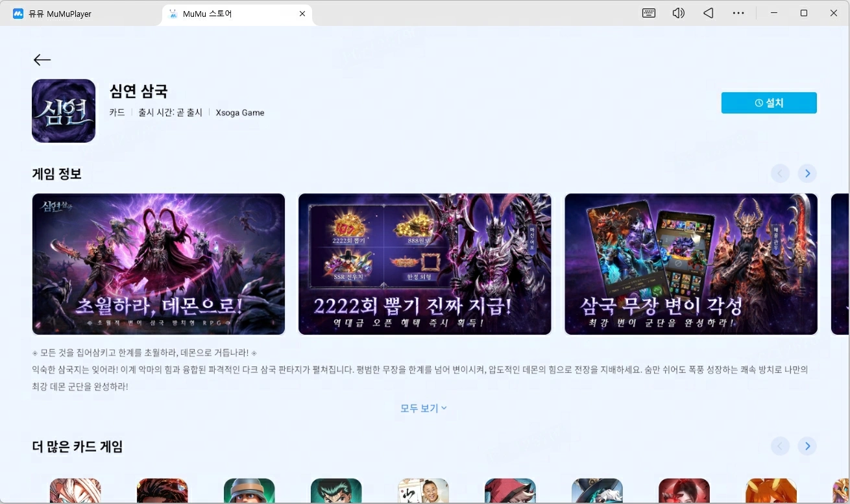Click the 심연 삼국 title text

pos(138,91)
